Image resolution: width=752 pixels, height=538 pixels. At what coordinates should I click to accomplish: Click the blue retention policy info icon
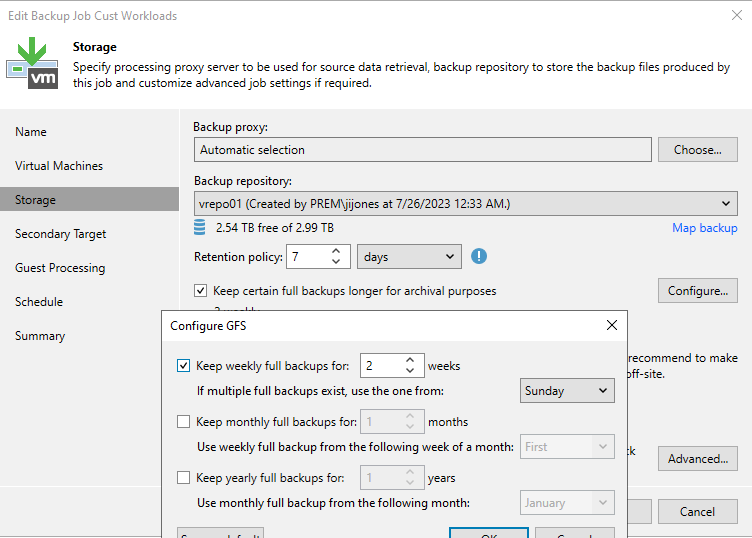coord(479,256)
